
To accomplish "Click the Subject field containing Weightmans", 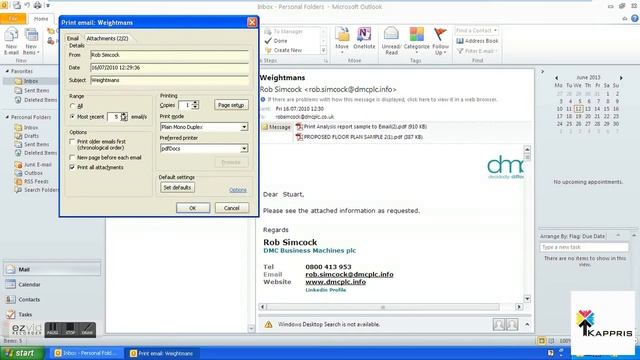I will pos(169,80).
